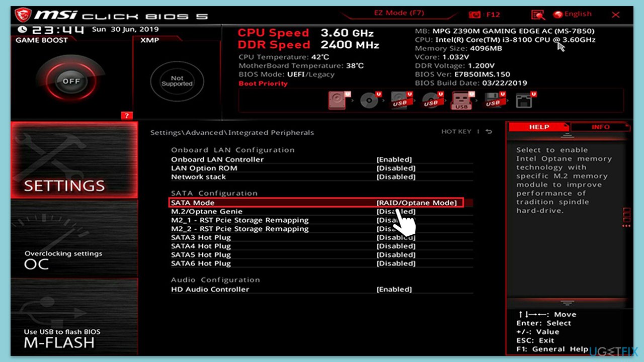Click the Settings\Advanced\Integrated Peripherals breadcrumb
The image size is (644, 362).
coord(232,133)
